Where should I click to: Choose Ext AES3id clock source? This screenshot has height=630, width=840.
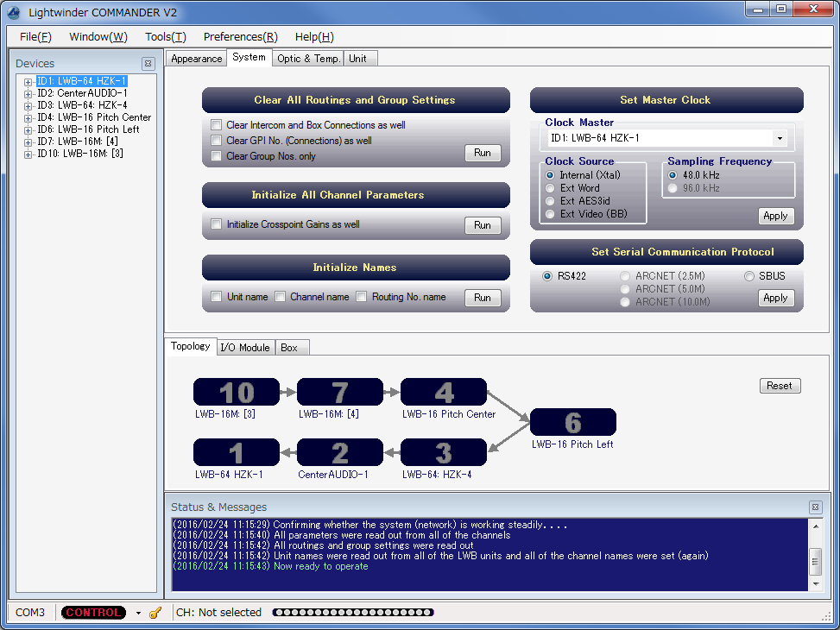(550, 201)
